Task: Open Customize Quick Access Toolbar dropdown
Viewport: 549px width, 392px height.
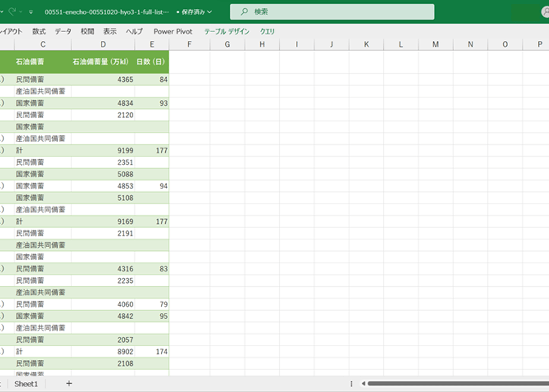Action: tap(31, 12)
